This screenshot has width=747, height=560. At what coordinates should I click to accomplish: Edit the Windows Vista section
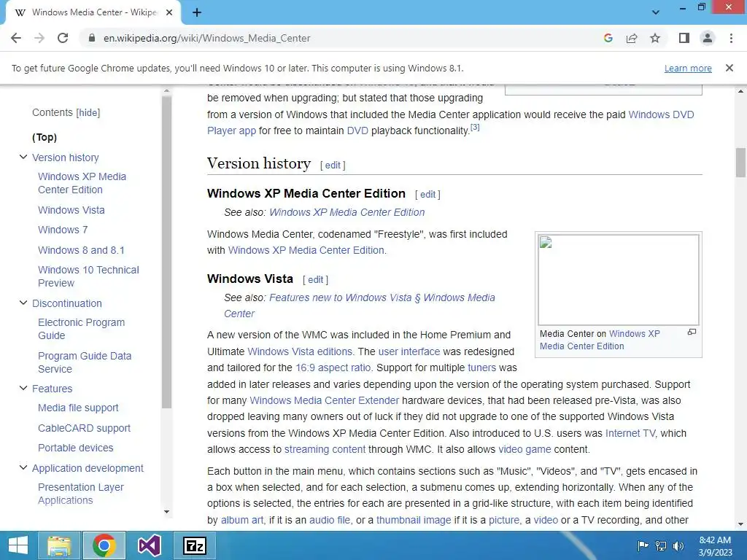(x=315, y=280)
